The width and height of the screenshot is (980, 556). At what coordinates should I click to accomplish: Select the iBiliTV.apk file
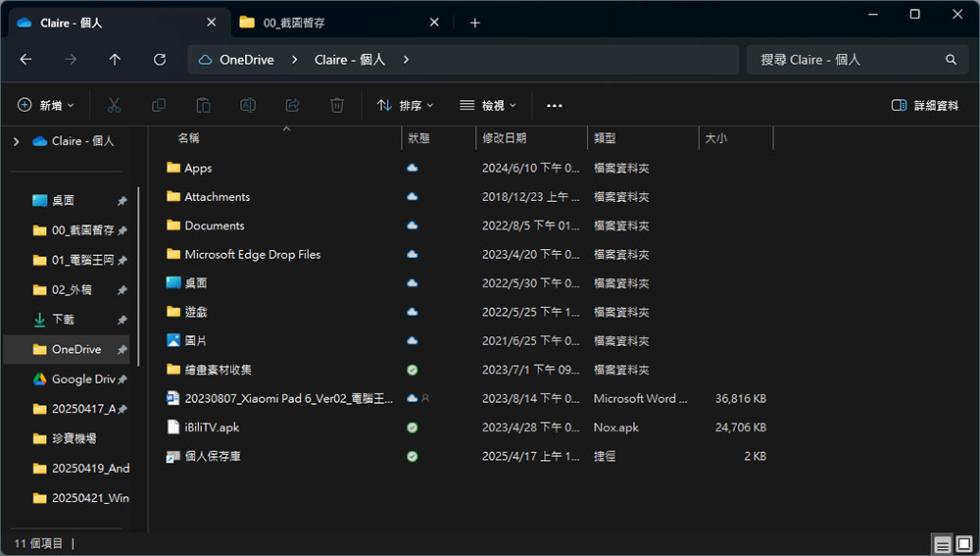click(x=212, y=428)
